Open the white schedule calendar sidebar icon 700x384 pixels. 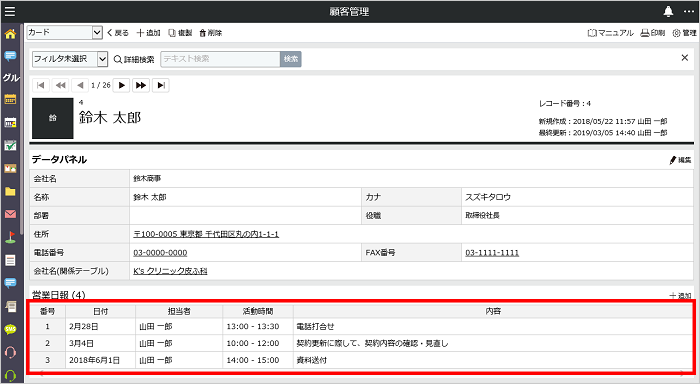(10, 122)
